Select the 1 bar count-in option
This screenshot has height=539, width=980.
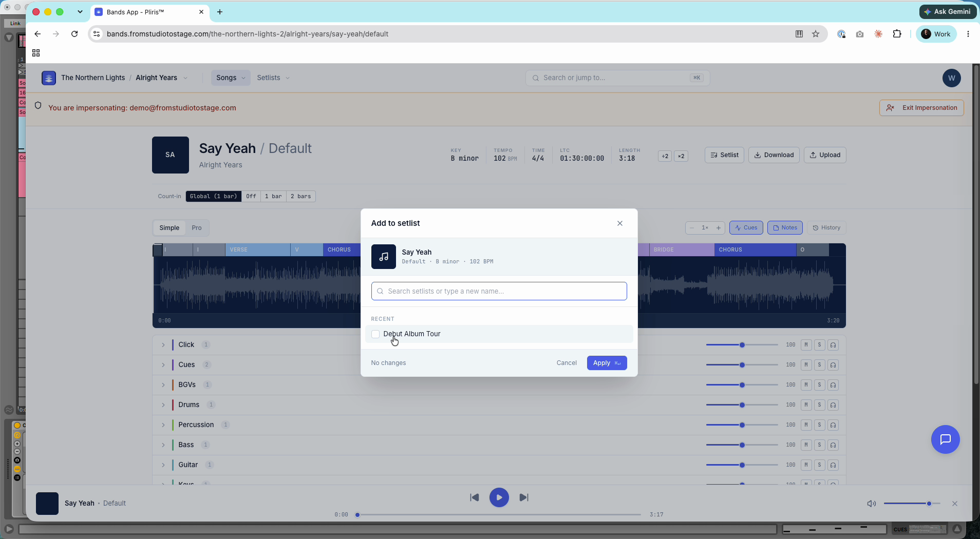273,197
